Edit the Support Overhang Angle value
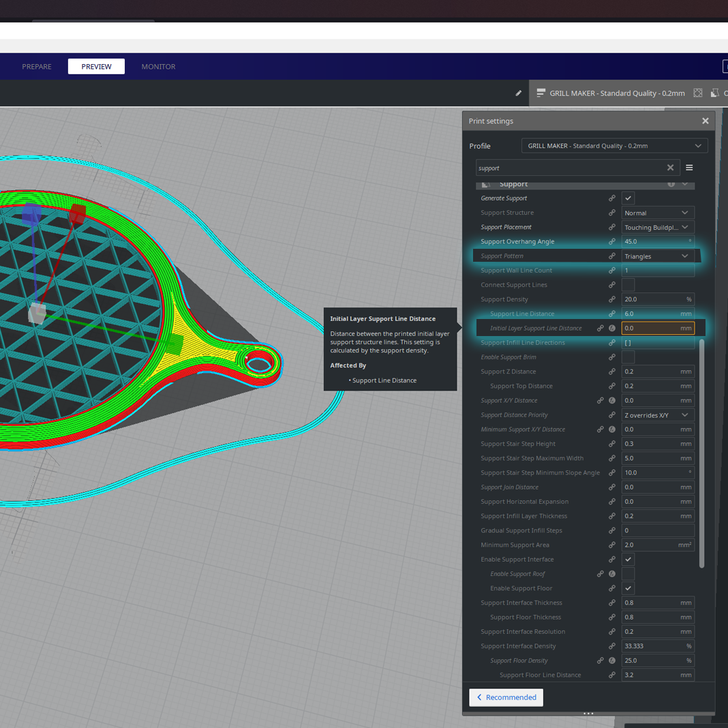728x728 pixels. (x=658, y=241)
